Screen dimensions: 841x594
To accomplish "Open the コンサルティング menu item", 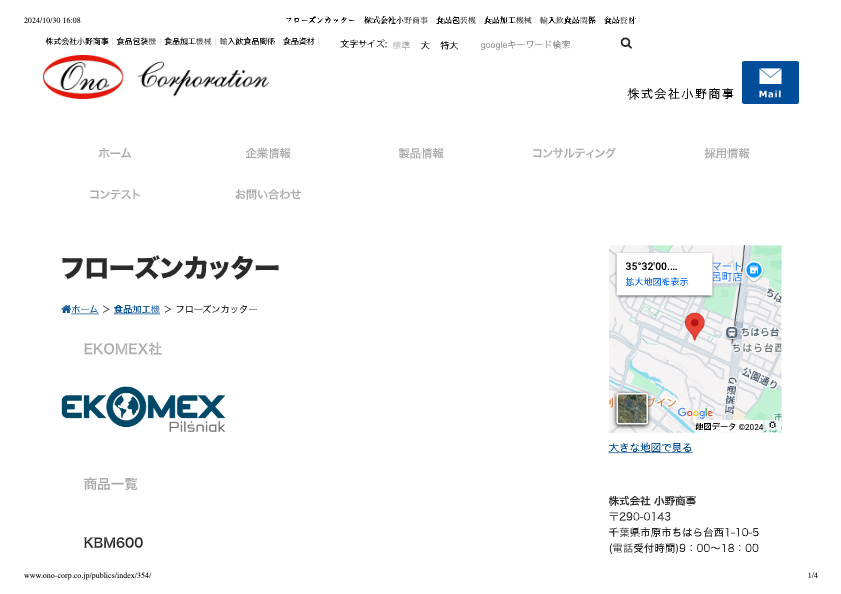I will tap(573, 153).
